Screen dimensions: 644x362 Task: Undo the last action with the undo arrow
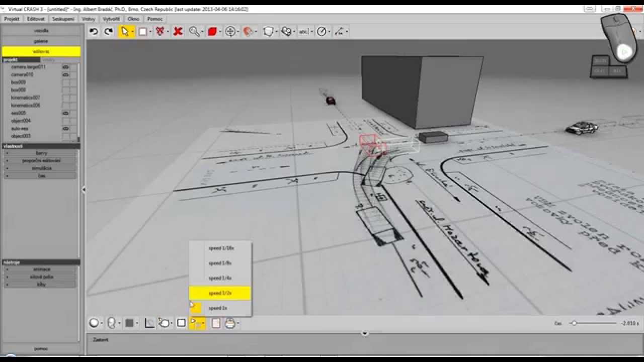[94, 32]
